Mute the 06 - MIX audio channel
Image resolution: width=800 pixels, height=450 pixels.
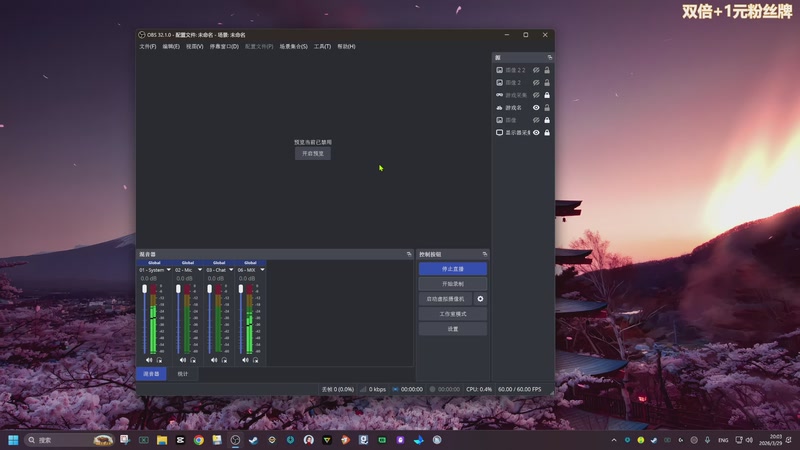tap(245, 360)
